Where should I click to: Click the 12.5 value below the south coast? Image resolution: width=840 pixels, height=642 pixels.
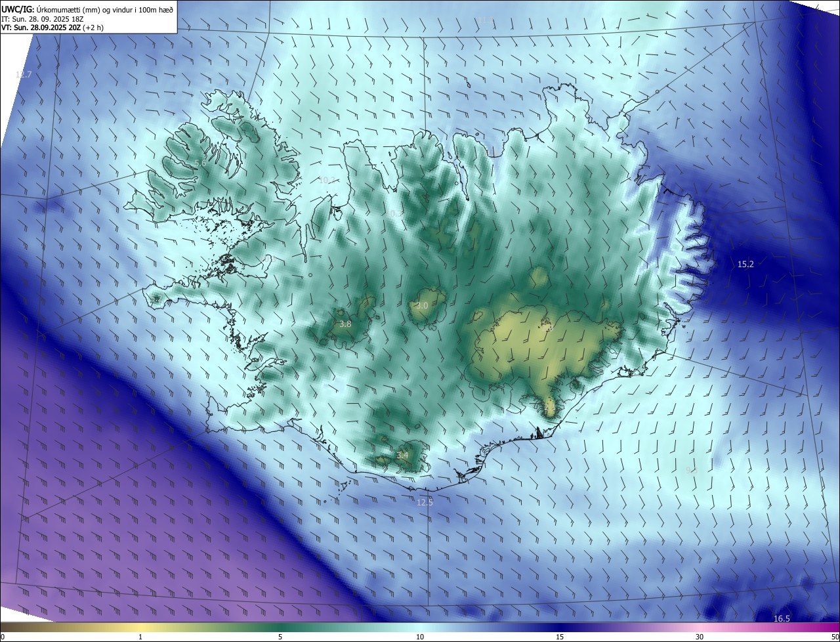coord(425,502)
